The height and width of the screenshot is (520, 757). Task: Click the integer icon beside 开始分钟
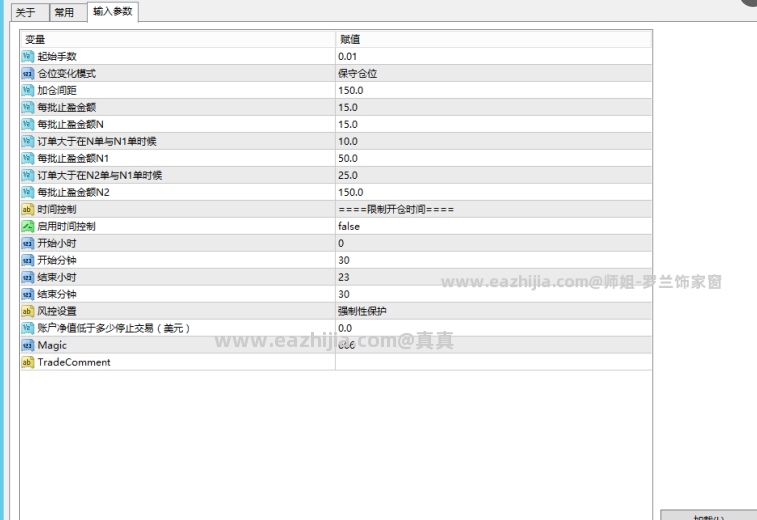coord(28,260)
